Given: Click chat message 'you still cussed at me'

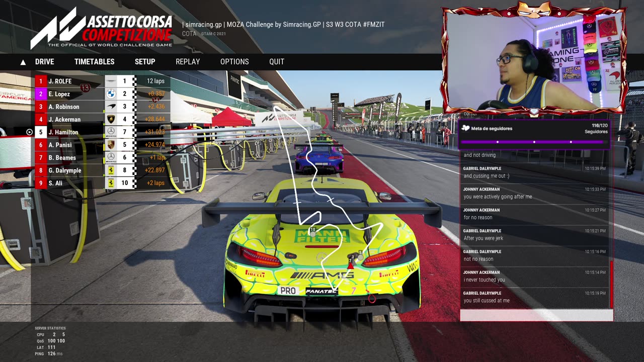Looking at the screenshot, I should click(x=487, y=300).
